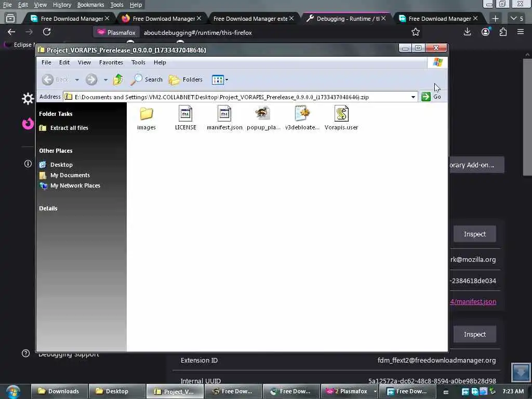This screenshot has height=399, width=532.
Task: Select the v3debloate... file icon
Action: 302,118
